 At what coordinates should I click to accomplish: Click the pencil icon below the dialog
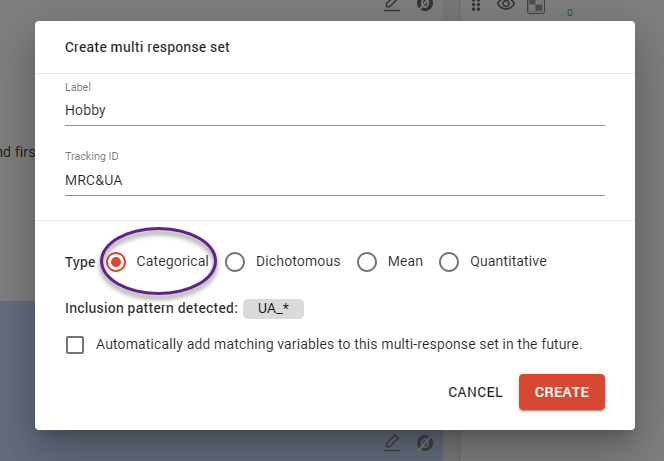click(x=393, y=442)
